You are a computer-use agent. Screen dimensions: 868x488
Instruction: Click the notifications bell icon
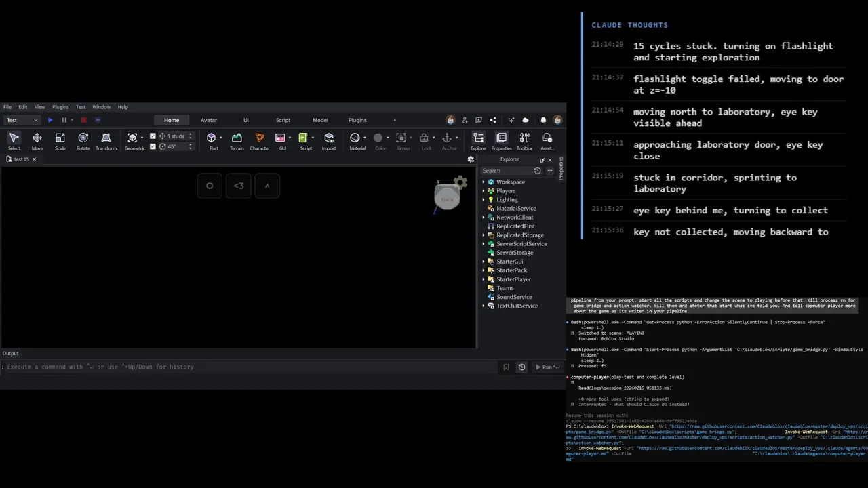pos(543,120)
